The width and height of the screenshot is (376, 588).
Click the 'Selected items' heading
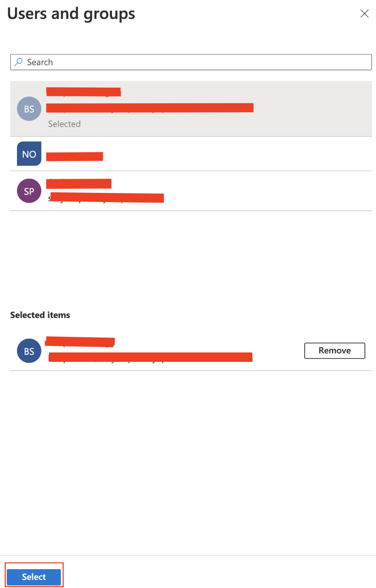(40, 315)
